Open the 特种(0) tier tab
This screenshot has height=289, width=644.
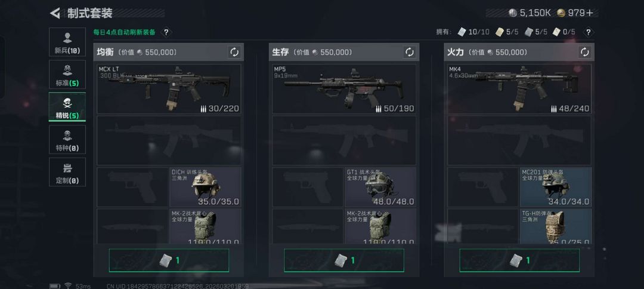tap(67, 139)
